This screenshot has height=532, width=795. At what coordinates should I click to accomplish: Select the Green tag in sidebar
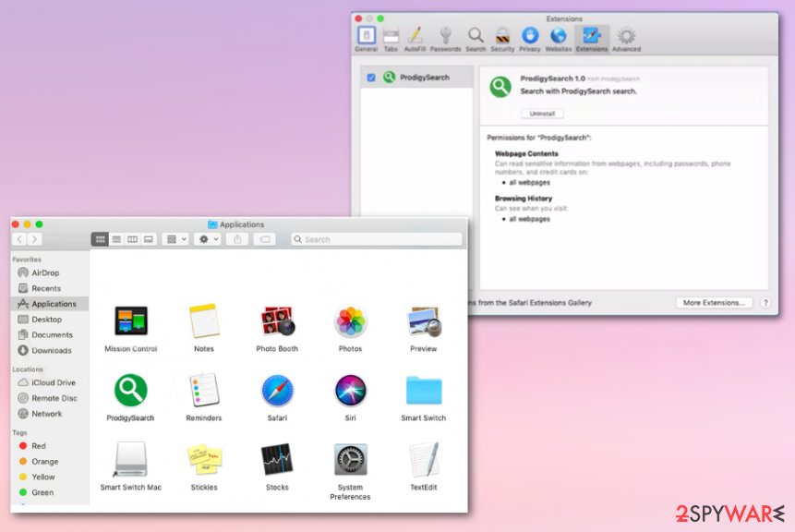(50, 492)
